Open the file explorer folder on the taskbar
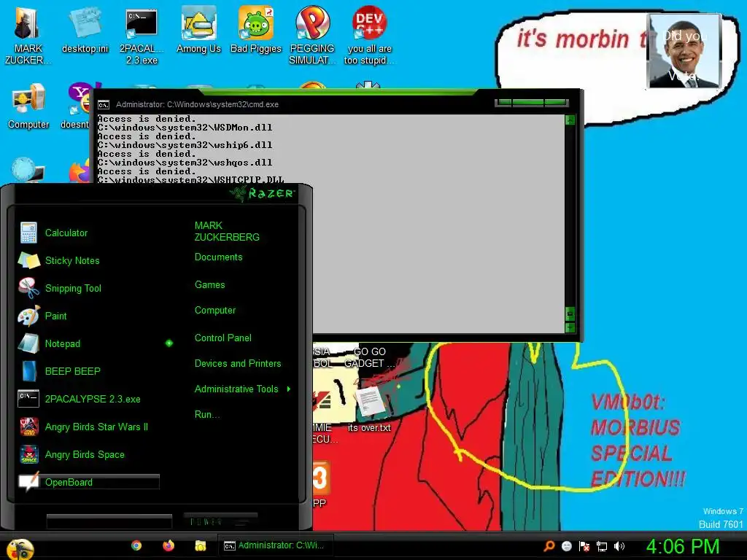Screen dimensions: 747x560 [200, 545]
